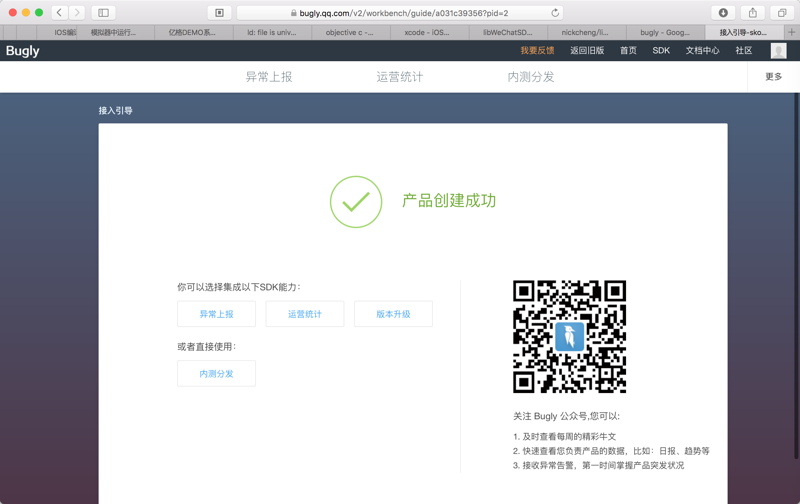Click Safari's share icon
800x504 pixels.
pos(753,13)
